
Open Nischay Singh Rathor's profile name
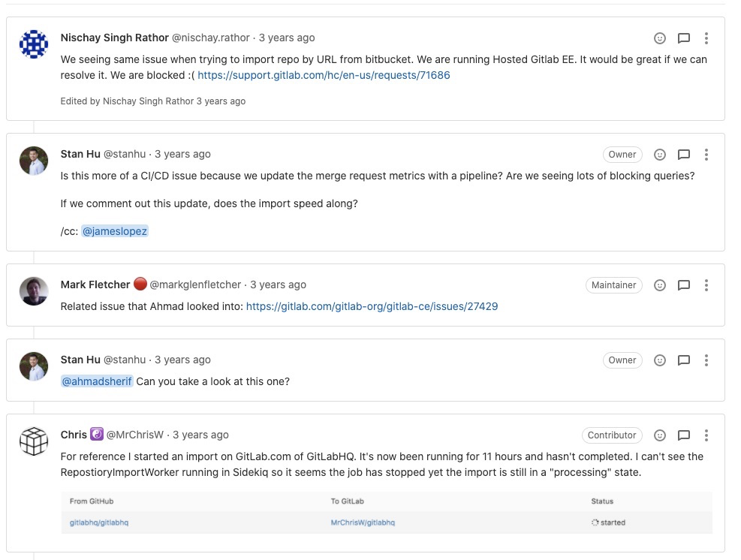(x=114, y=38)
